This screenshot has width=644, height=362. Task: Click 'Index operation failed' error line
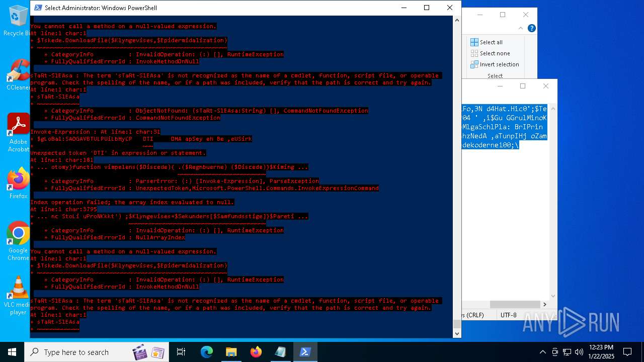(132, 202)
